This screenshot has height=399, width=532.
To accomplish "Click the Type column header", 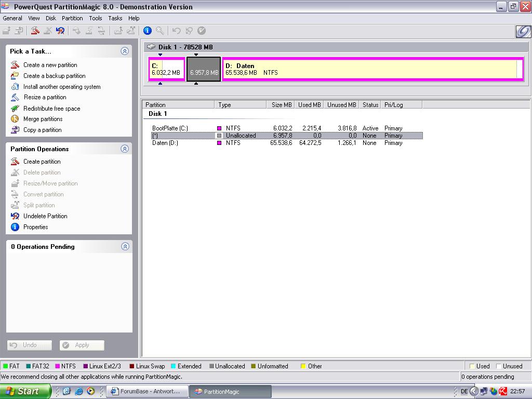I will (240, 104).
